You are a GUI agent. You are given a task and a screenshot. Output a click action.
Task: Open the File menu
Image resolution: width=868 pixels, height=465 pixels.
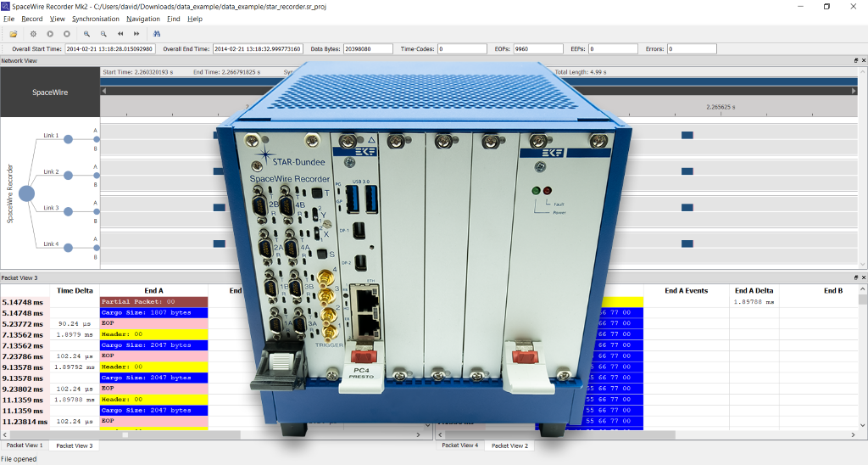[8, 19]
